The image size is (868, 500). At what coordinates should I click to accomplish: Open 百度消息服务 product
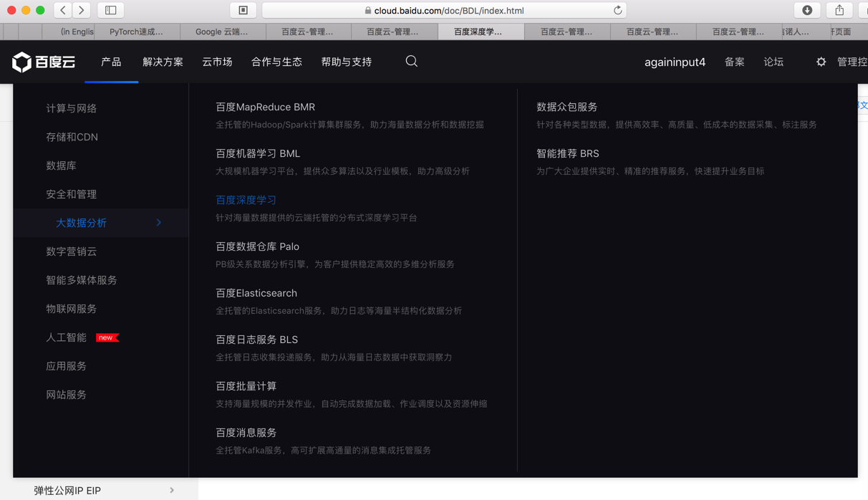246,433
